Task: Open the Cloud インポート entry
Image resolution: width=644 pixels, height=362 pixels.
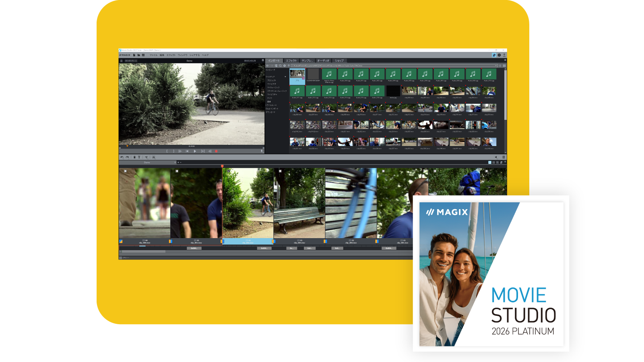Action: pyautogui.click(x=272, y=109)
